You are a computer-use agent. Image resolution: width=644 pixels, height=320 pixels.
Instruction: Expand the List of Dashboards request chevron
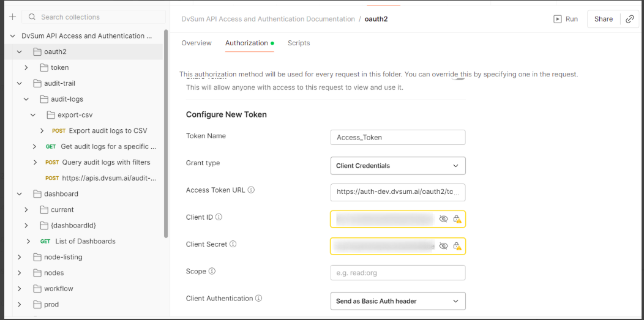28,241
